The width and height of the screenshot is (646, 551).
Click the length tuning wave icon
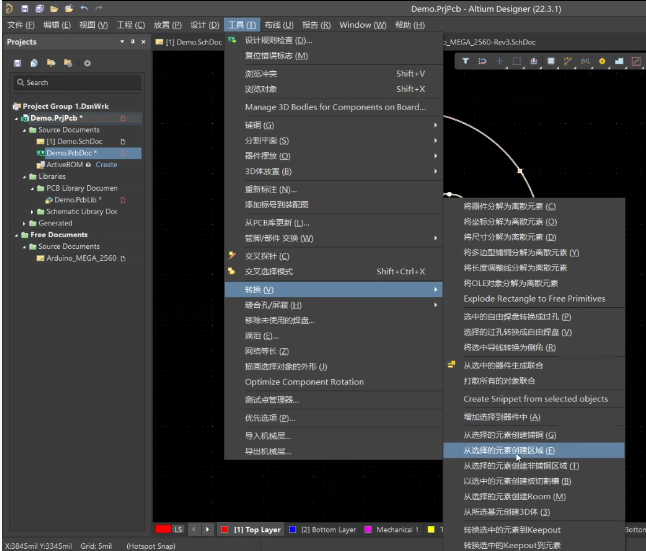(585, 61)
